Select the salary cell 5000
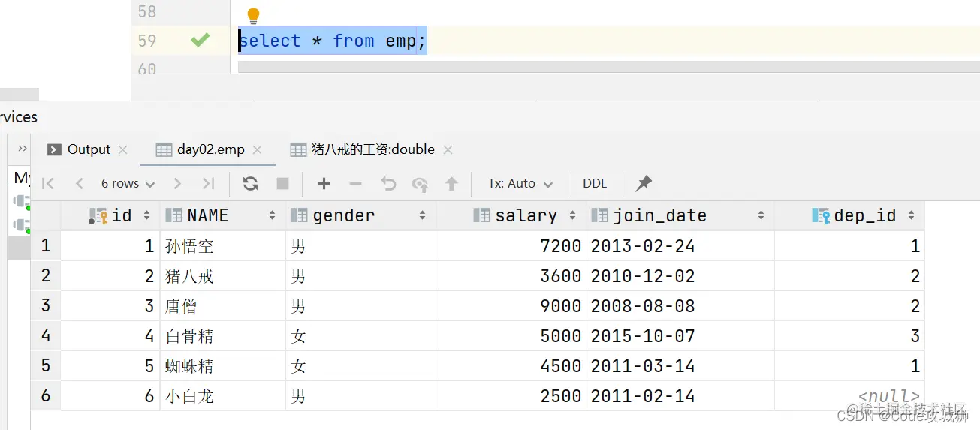This screenshot has height=430, width=980. pos(511,335)
